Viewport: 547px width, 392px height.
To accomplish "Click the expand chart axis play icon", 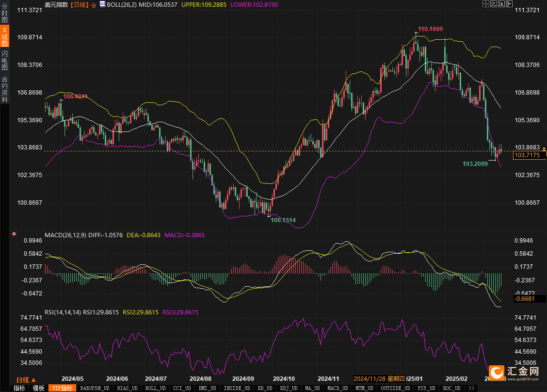I will pos(501,4).
